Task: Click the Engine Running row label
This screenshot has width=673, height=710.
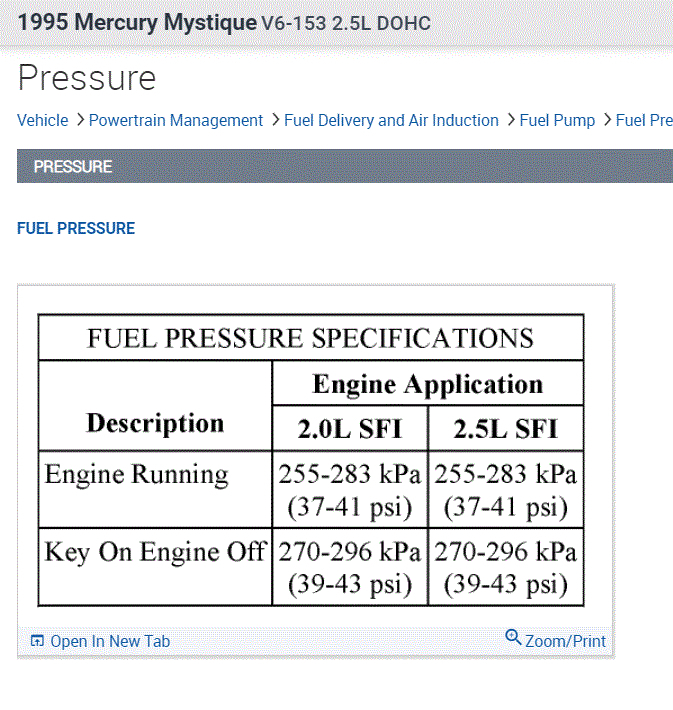Action: [x=136, y=475]
